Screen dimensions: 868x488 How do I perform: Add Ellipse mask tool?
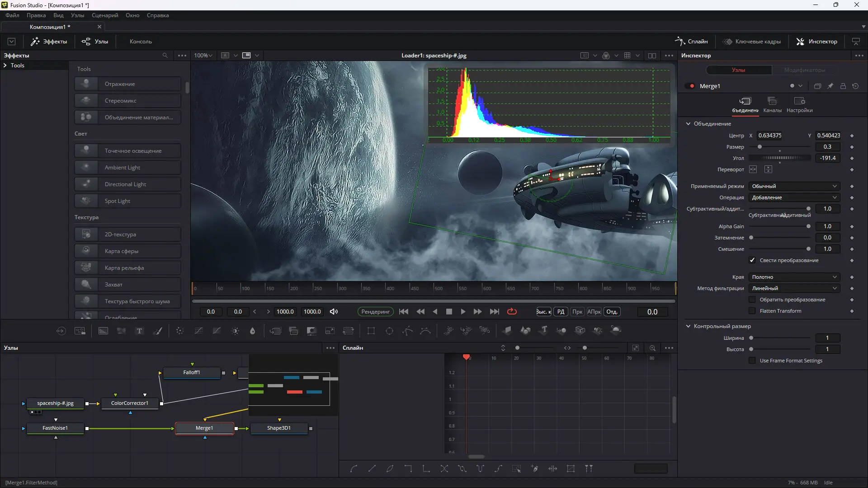coord(389,331)
